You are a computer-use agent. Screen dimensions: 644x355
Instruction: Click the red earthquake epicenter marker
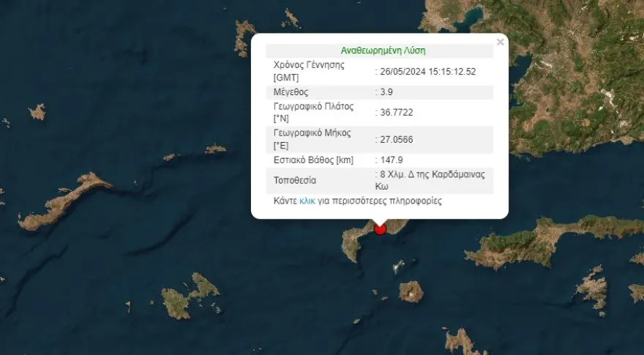380,229
